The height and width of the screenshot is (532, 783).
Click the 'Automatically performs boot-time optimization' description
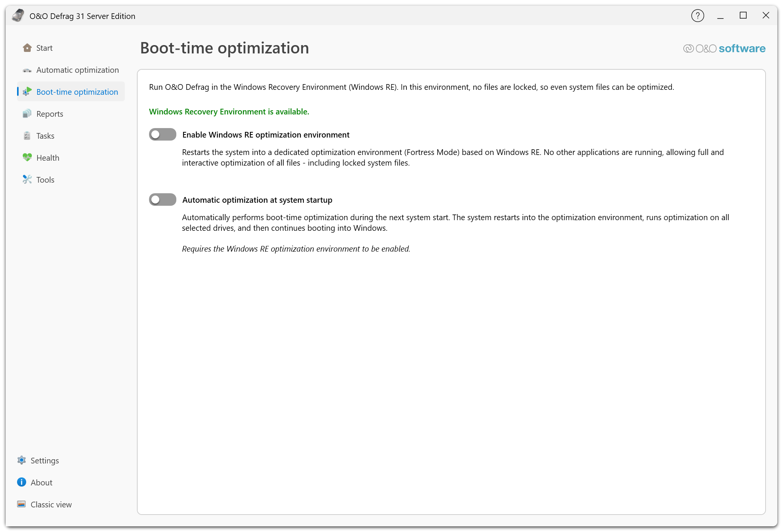455,223
